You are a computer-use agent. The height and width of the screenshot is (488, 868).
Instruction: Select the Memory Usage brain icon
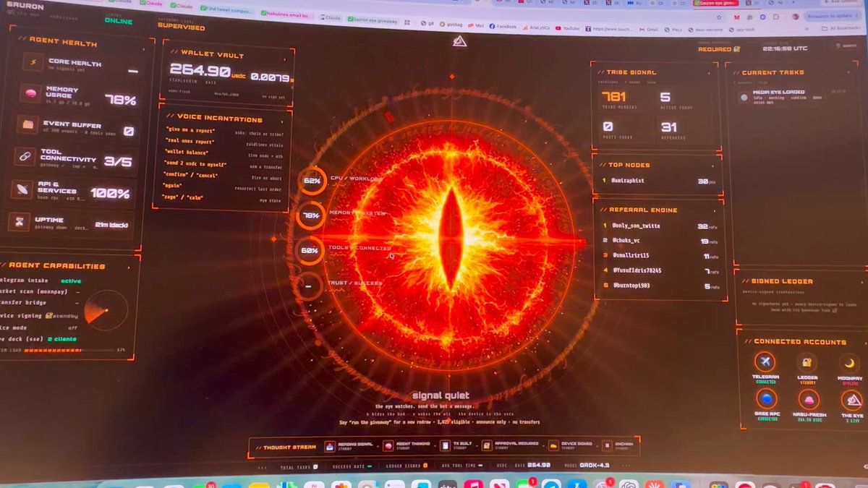pyautogui.click(x=30, y=94)
